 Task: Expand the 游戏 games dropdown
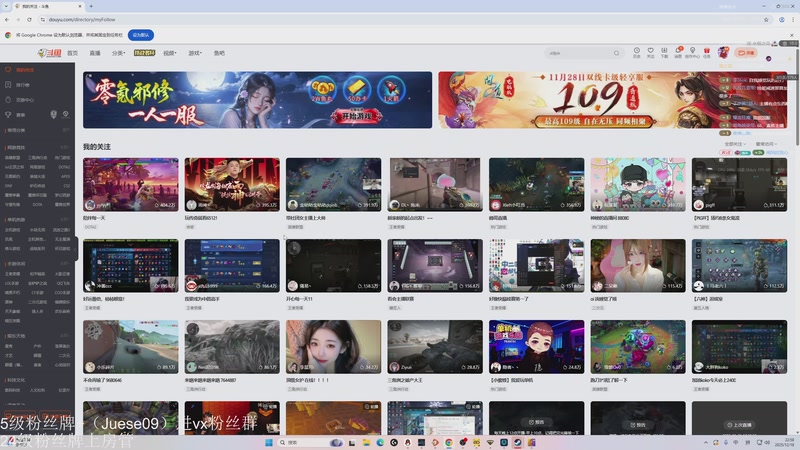[x=195, y=53]
